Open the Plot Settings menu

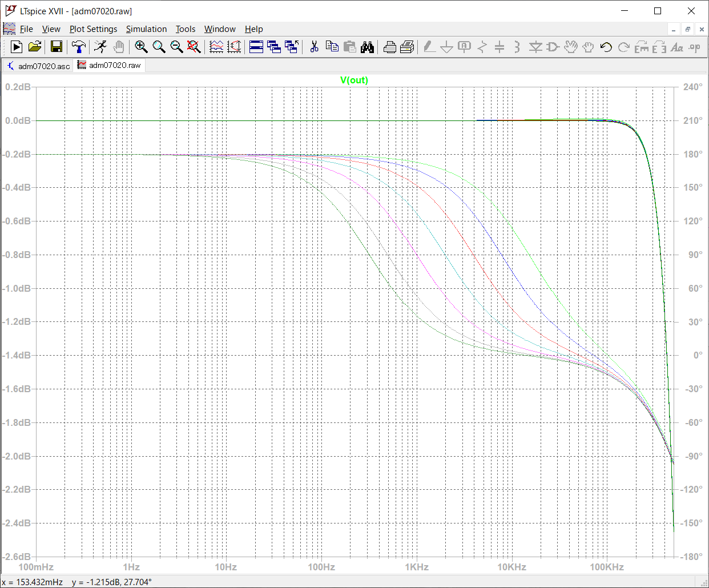pyautogui.click(x=93, y=29)
